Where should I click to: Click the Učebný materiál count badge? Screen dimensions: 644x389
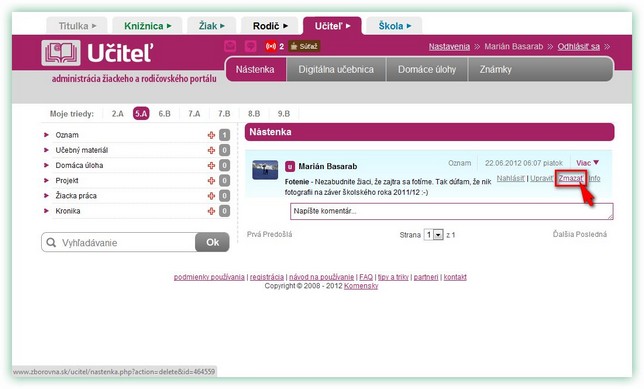point(224,150)
